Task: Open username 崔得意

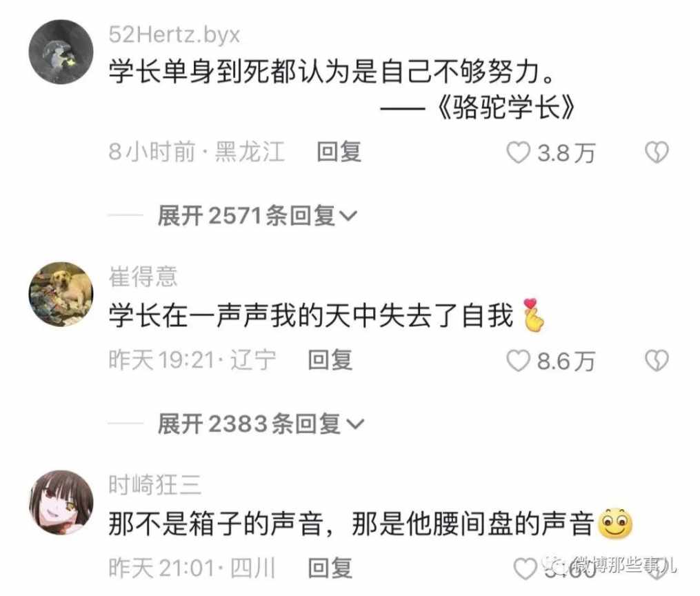Action: click(143, 277)
